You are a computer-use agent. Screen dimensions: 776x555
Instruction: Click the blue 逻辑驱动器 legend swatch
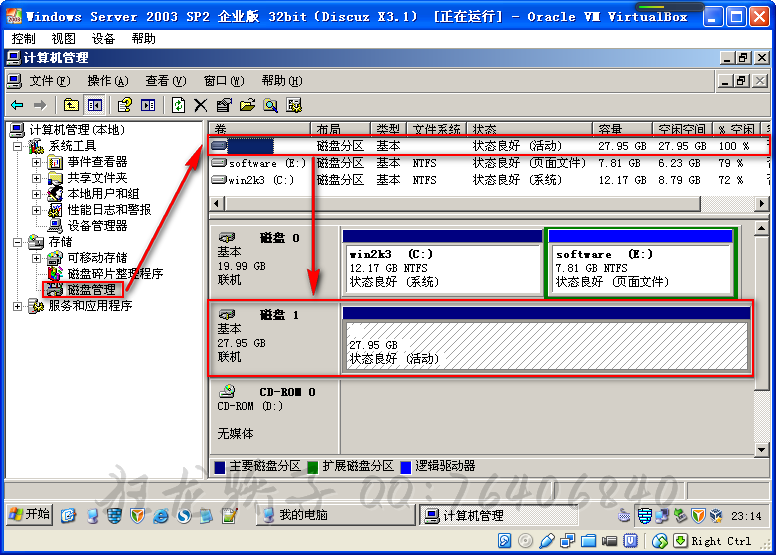tap(405, 467)
